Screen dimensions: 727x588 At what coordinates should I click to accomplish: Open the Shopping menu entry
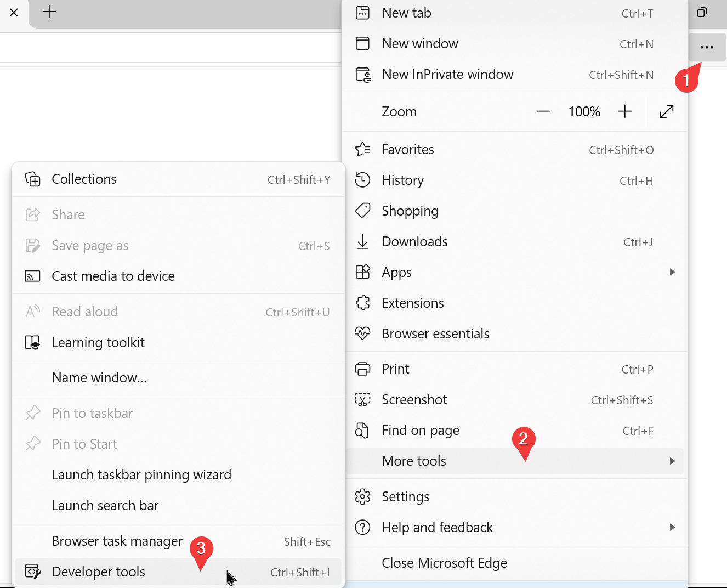tap(514, 211)
